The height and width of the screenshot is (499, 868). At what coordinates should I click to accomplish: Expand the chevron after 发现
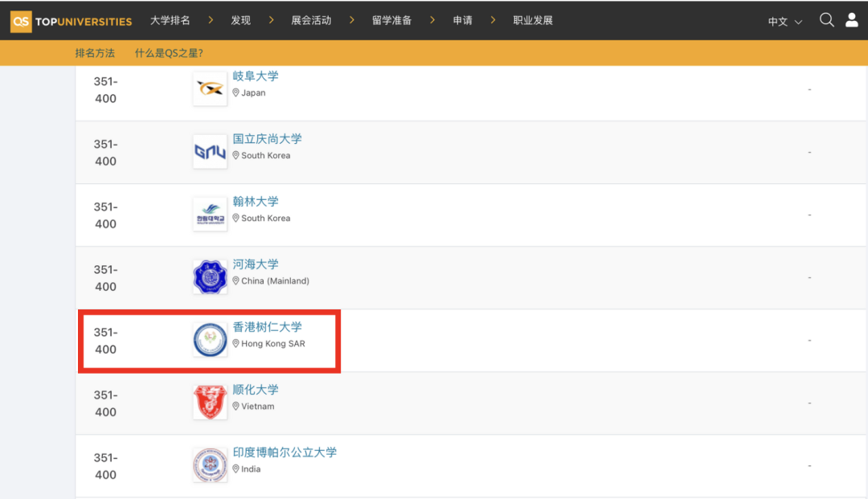[272, 20]
